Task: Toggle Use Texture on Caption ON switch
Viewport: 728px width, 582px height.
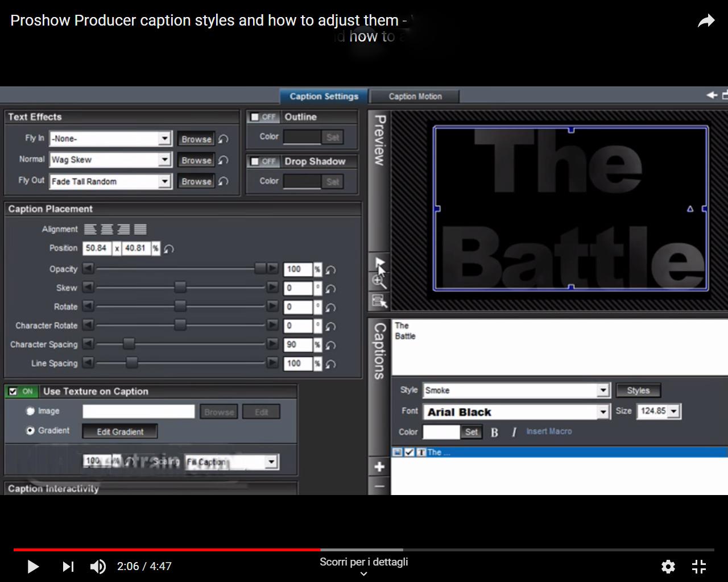Action: [x=22, y=392]
